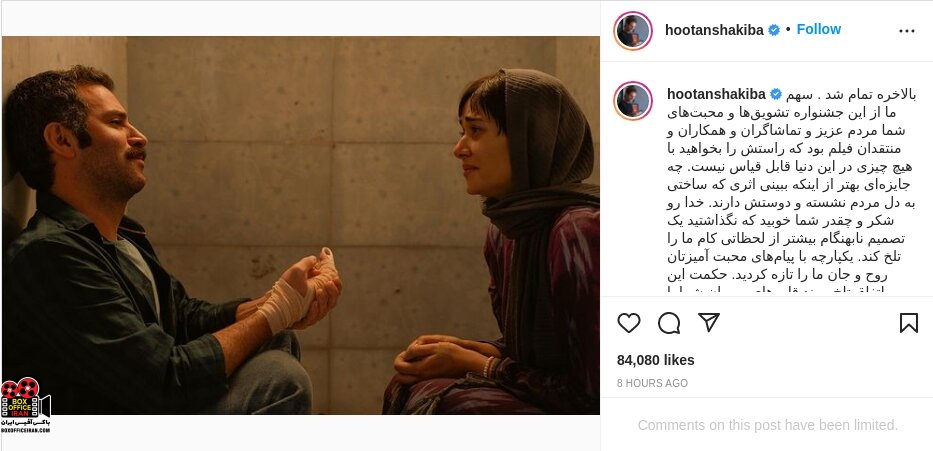Image resolution: width=933 pixels, height=451 pixels.
Task: Click the main post photo
Action: point(300,226)
